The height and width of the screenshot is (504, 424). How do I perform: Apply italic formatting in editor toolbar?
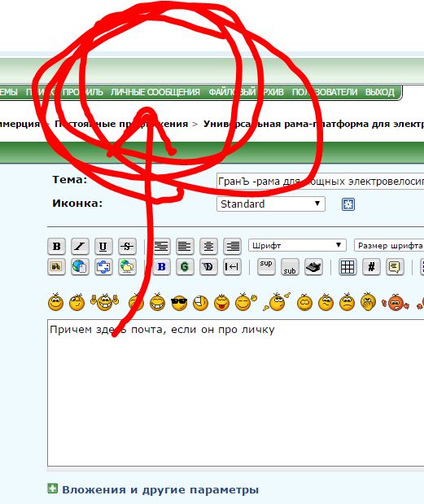[x=80, y=246]
